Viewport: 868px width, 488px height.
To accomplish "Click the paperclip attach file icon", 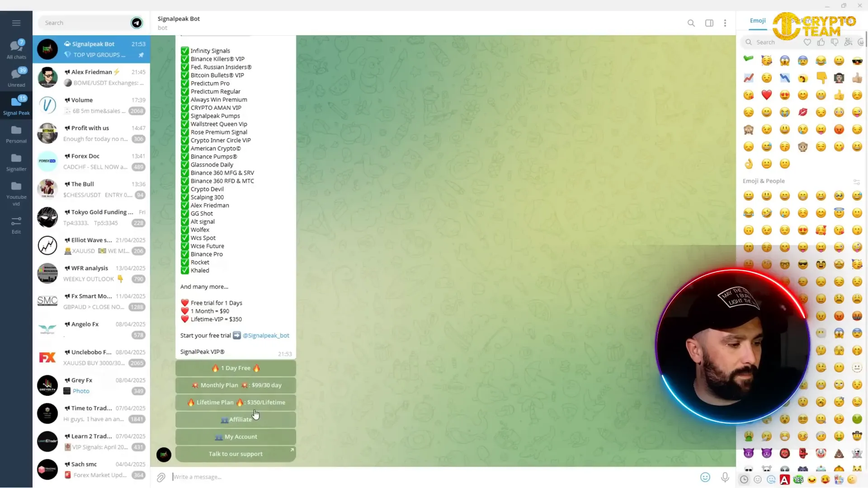I will [161, 477].
